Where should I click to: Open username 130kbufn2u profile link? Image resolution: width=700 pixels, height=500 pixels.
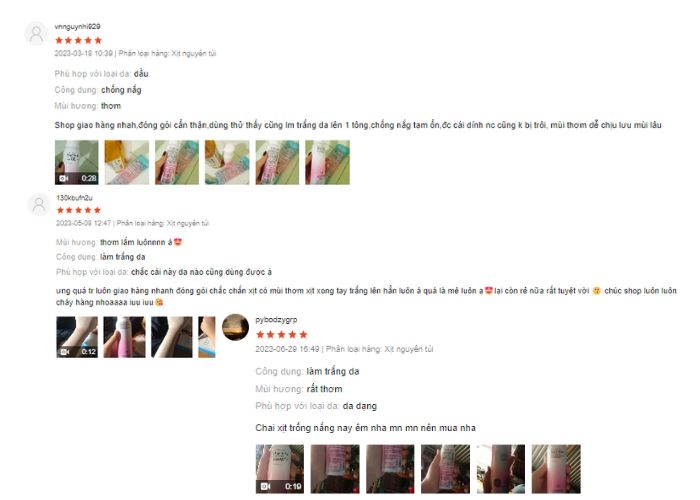(x=74, y=198)
